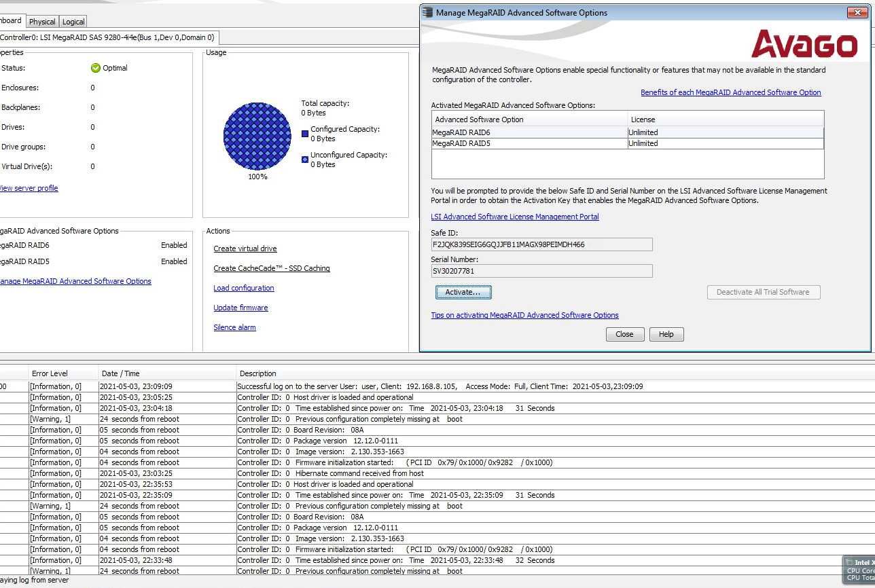Click the Unconfigured Capacity legend swatch

[x=305, y=160]
